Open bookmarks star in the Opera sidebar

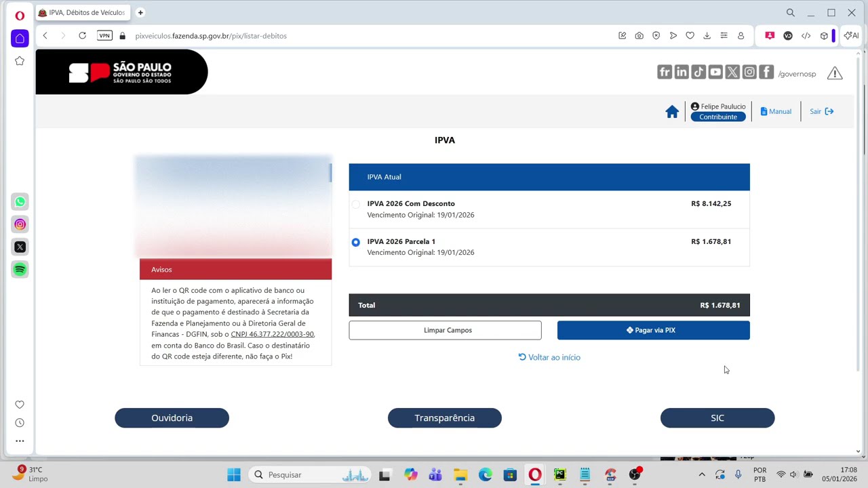tap(20, 61)
